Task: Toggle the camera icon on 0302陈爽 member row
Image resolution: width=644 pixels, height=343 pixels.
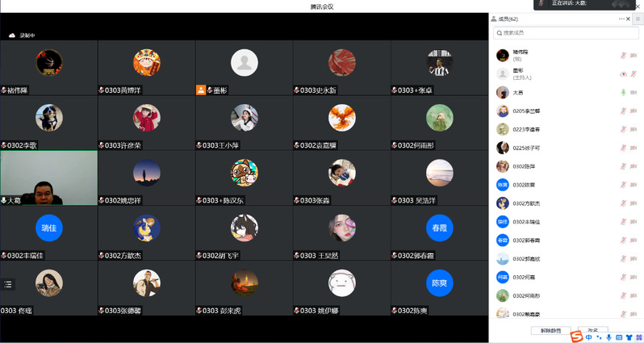Action: [x=634, y=185]
